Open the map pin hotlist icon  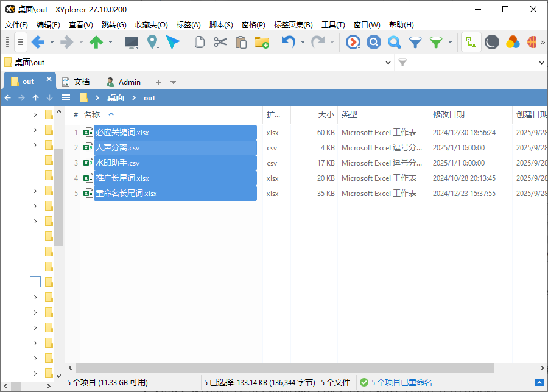(152, 42)
